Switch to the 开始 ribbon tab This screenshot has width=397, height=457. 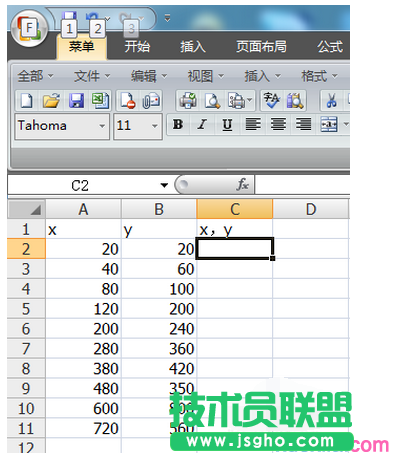click(137, 46)
